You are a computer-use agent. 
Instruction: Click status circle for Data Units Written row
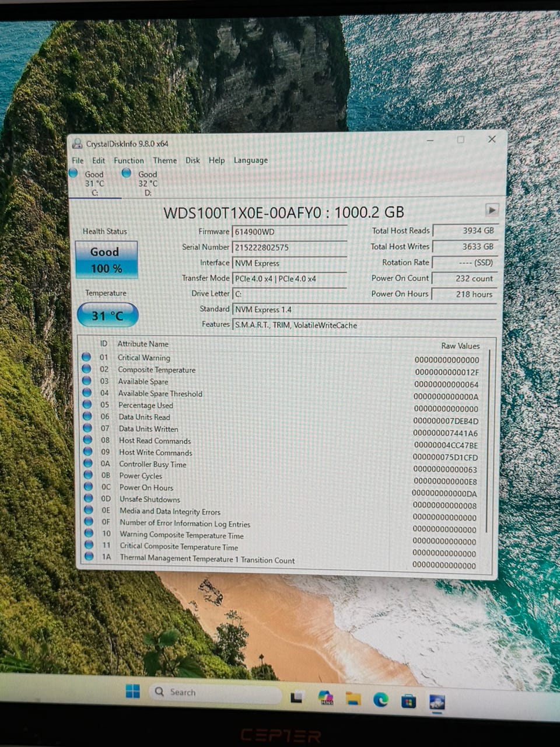(87, 428)
